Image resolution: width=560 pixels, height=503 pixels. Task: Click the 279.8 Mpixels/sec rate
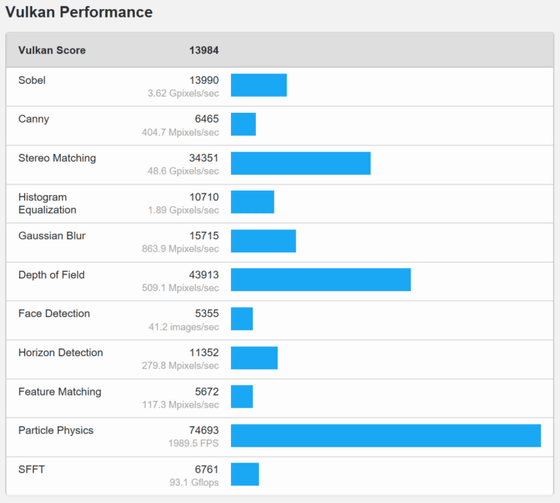180,366
